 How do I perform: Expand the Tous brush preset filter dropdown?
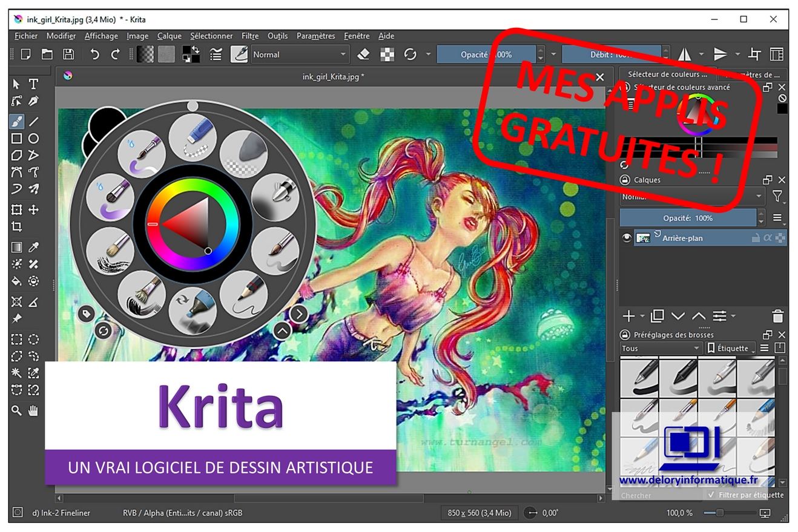coord(660,348)
